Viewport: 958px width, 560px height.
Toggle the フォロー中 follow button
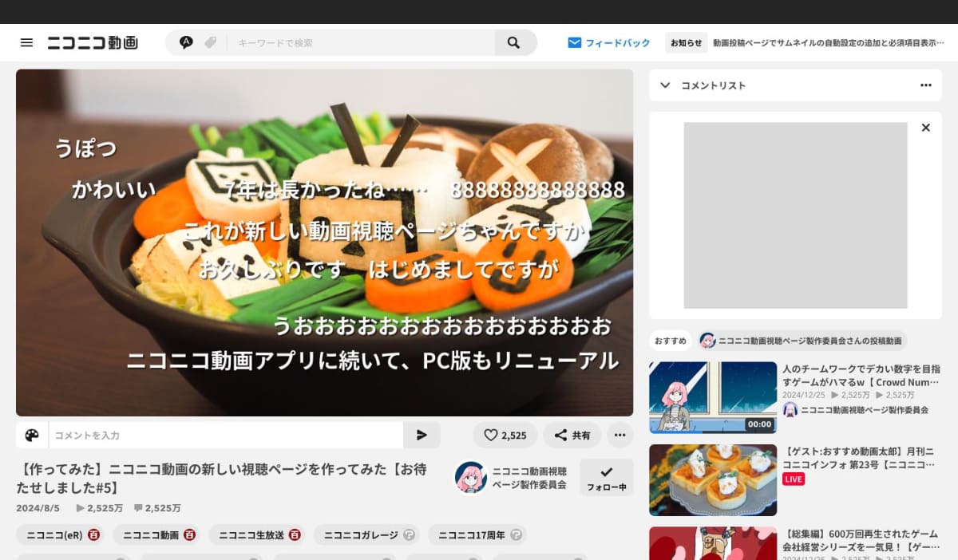tap(607, 478)
